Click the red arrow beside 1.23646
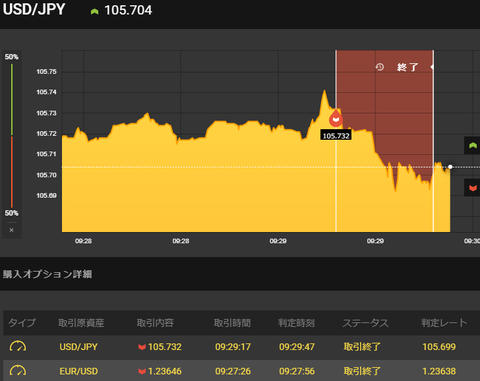The image size is (480, 381). coord(142,371)
